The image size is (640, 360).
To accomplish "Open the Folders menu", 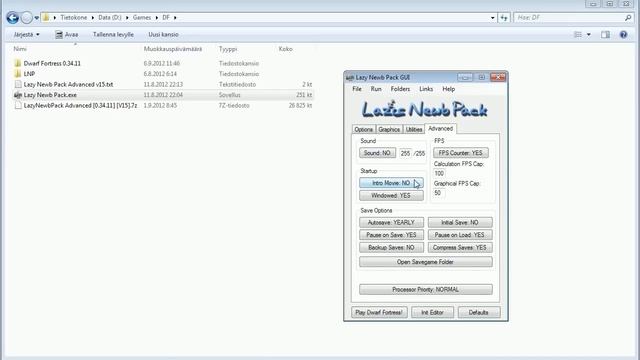I will click(x=400, y=89).
